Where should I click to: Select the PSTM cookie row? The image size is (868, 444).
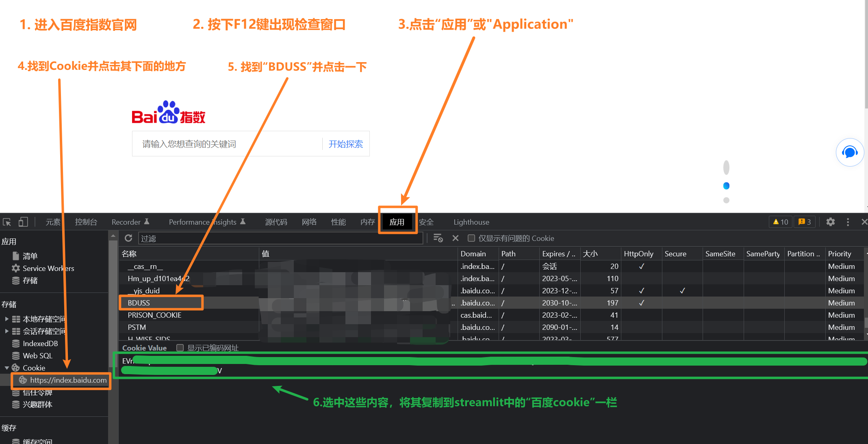pos(491,327)
